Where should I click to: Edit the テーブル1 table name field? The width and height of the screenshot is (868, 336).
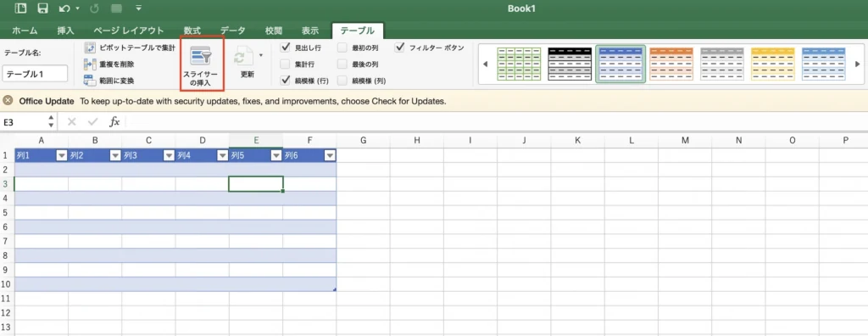35,73
